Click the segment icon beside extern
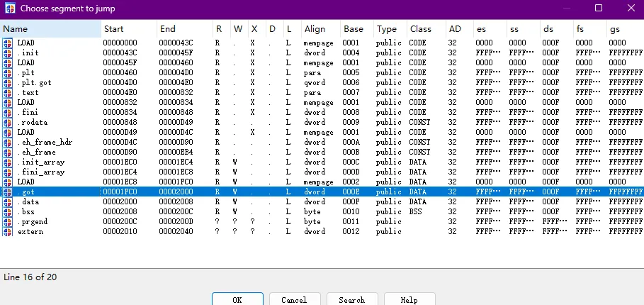Screen dimensions: 644x305 pos(7,231)
